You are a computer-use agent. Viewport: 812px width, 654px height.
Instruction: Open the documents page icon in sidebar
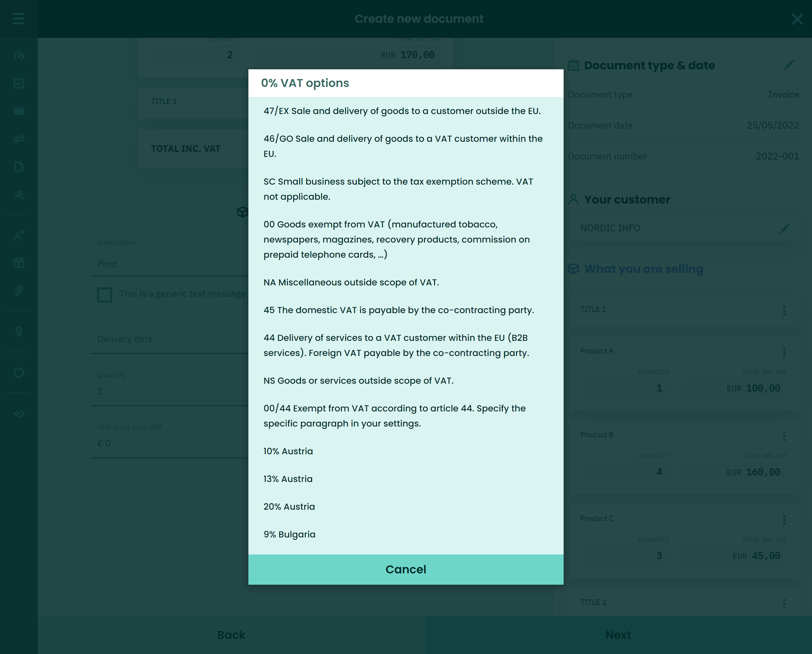(19, 167)
